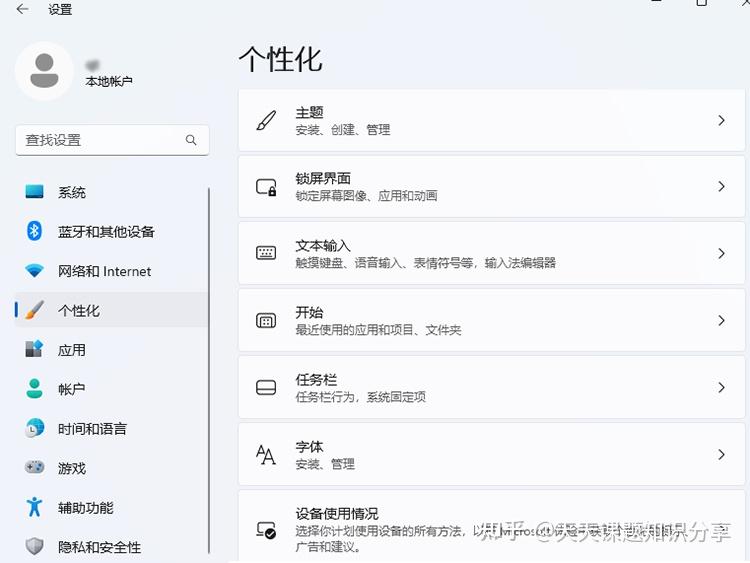The image size is (750, 563).
Task: Click the gamepad icon for 游戏
Action: (x=34, y=467)
